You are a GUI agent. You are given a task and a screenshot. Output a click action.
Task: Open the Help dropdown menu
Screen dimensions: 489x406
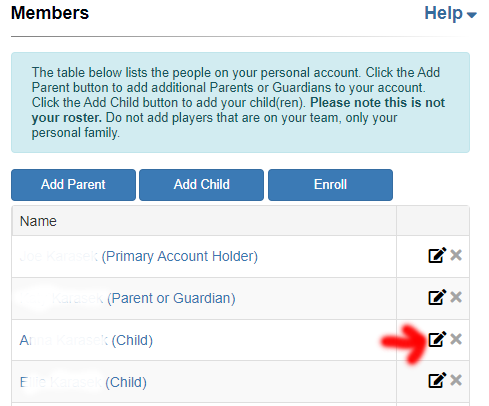click(450, 13)
